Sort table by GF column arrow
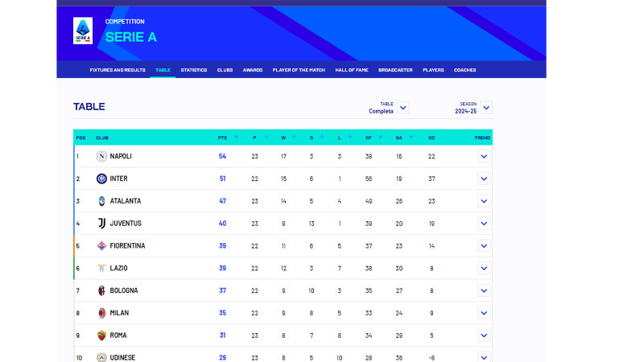 [380, 138]
